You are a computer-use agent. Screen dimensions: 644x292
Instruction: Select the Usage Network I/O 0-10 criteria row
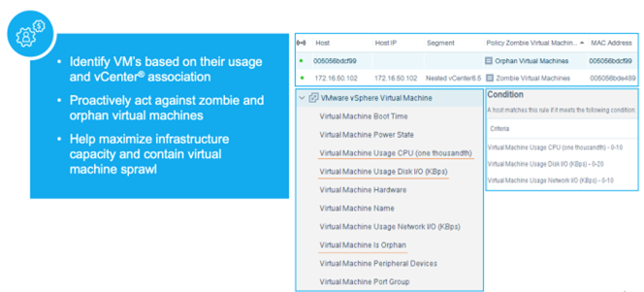click(x=549, y=181)
